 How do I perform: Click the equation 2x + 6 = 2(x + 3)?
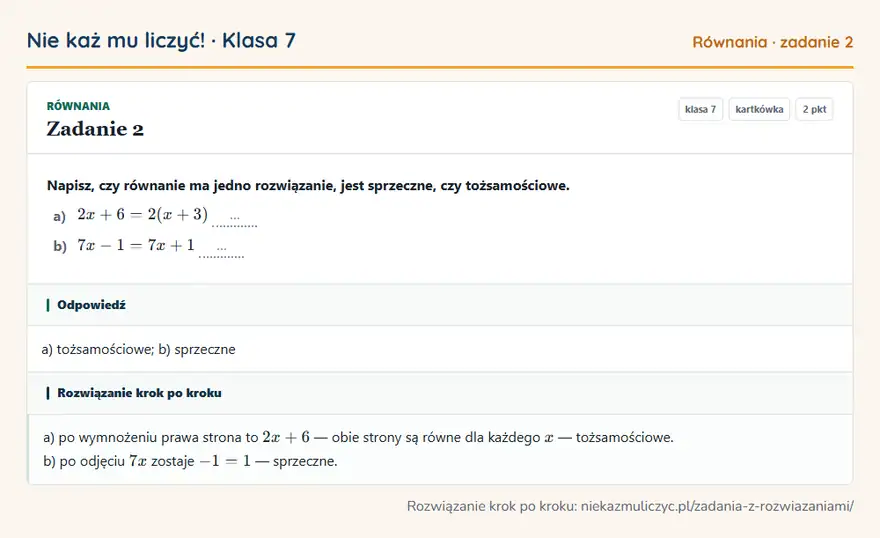[x=143, y=214]
